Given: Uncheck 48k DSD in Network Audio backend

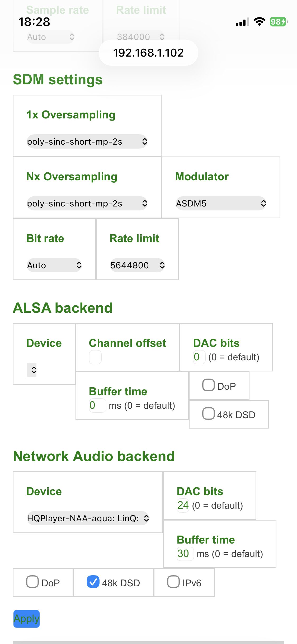Looking at the screenshot, I should pyautogui.click(x=93, y=582).
